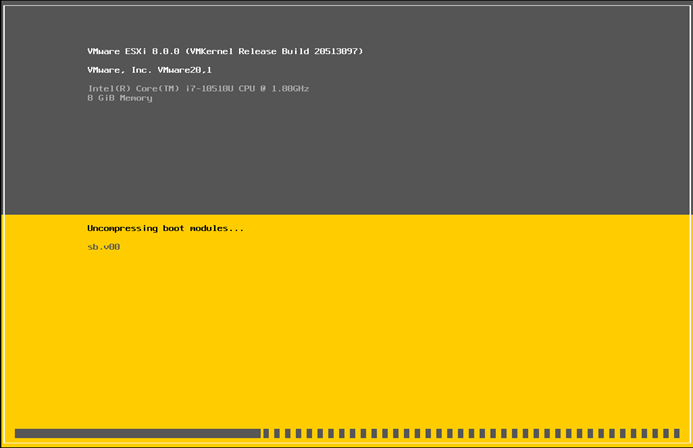Click the empty gray area right of the header text

(x=520, y=70)
